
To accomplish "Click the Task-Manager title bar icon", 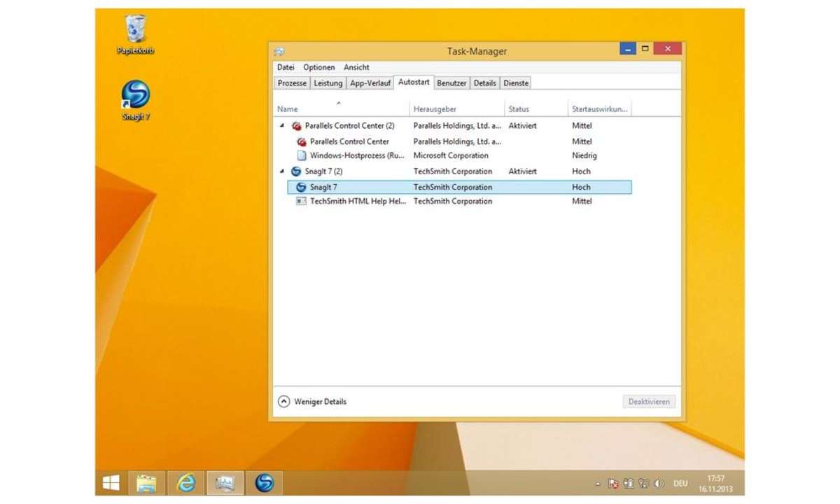I will (279, 52).
